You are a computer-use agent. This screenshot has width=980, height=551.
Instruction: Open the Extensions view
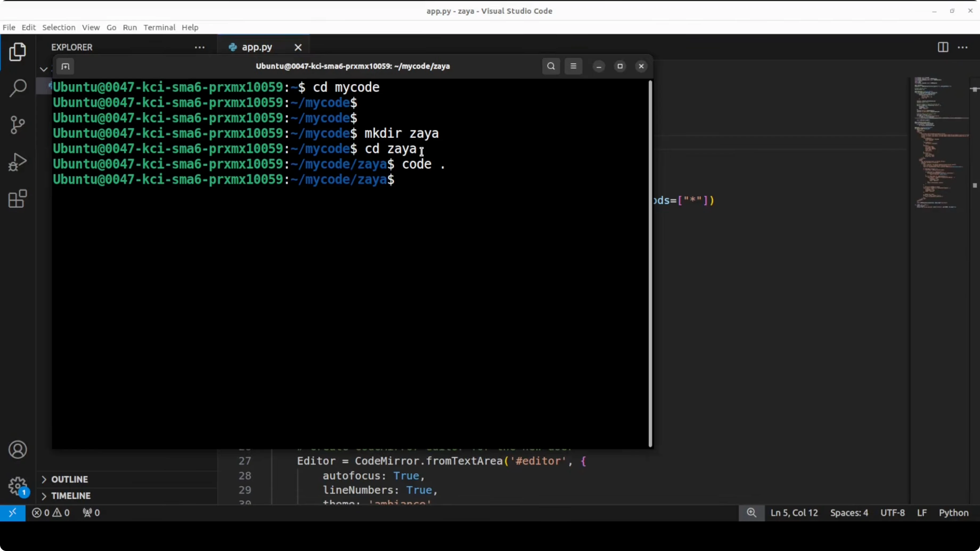[x=18, y=199]
